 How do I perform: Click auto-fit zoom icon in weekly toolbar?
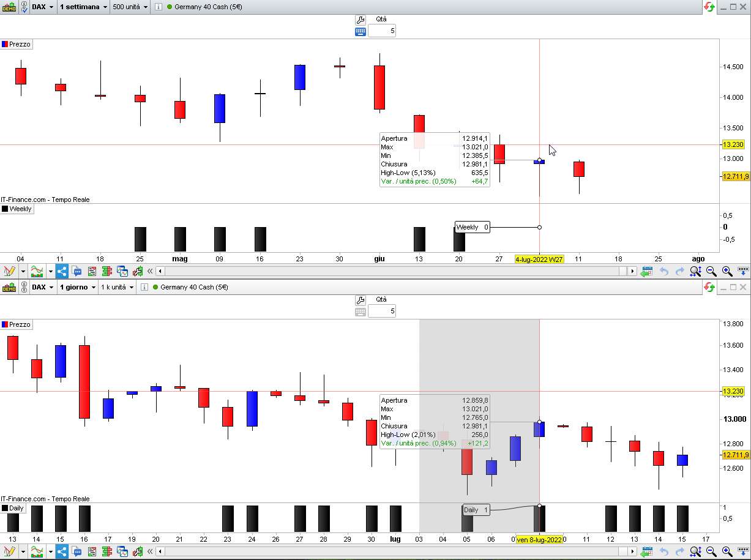coord(695,271)
